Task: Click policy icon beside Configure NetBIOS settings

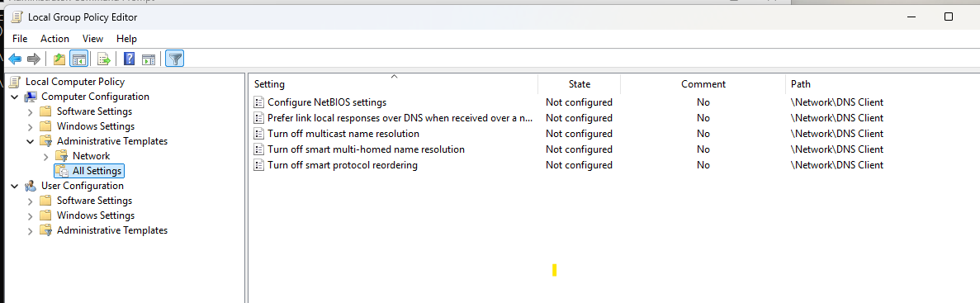Action: tap(258, 102)
